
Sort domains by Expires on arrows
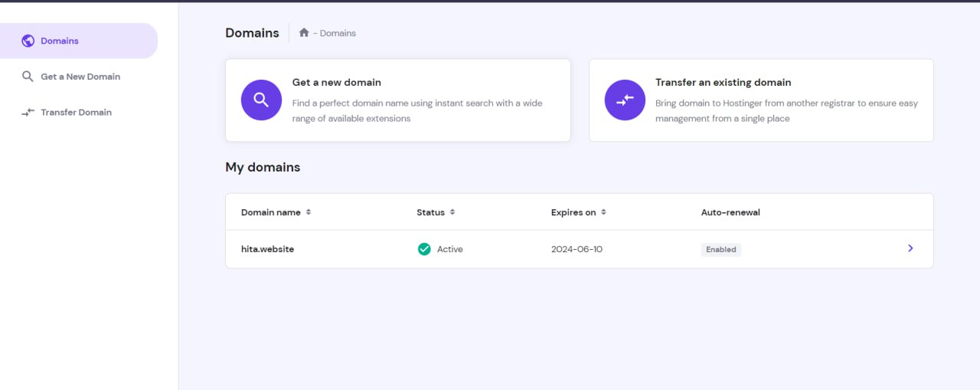click(603, 212)
